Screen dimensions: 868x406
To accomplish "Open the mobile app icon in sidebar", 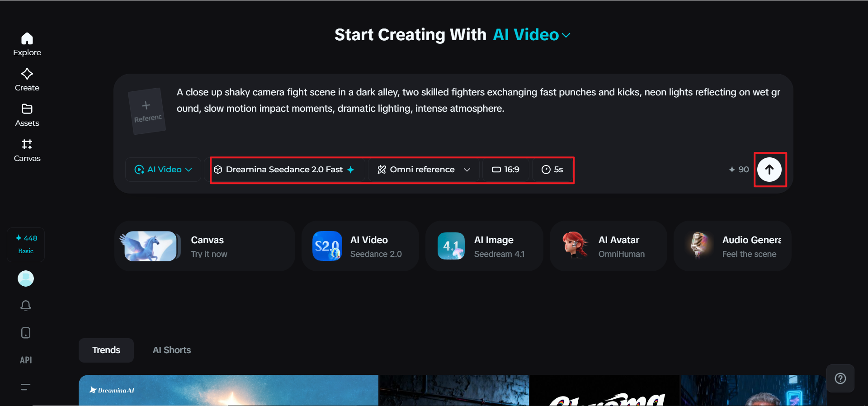I will point(26,333).
